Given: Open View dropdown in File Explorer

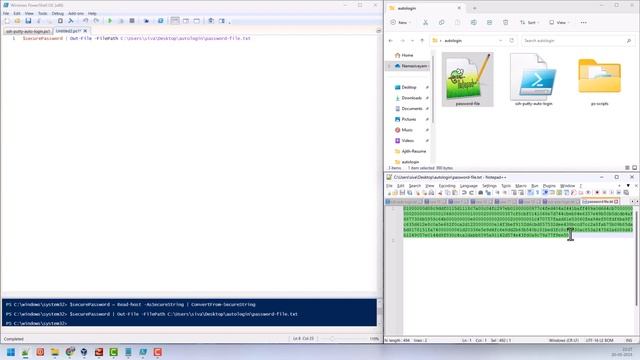Looking at the screenshot, I should pyautogui.click(x=560, y=22).
